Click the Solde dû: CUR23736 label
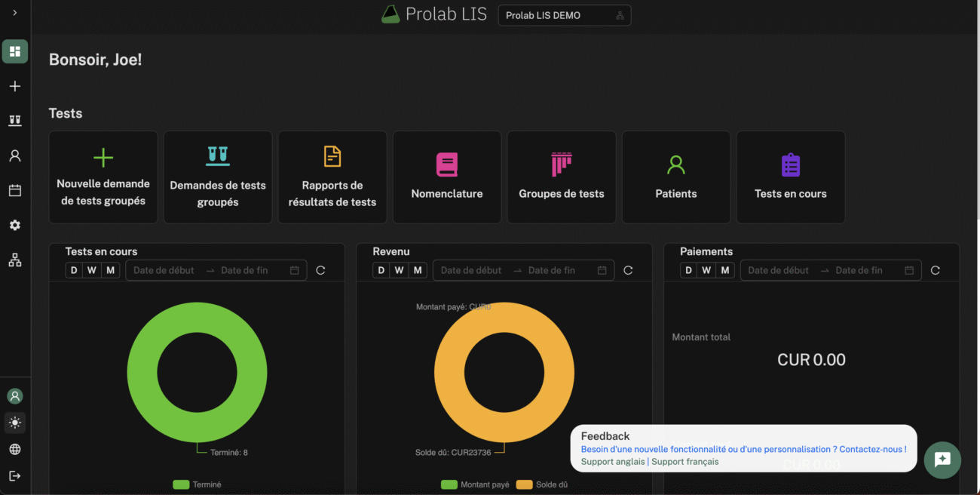Viewport: 980px width, 495px height. click(453, 453)
